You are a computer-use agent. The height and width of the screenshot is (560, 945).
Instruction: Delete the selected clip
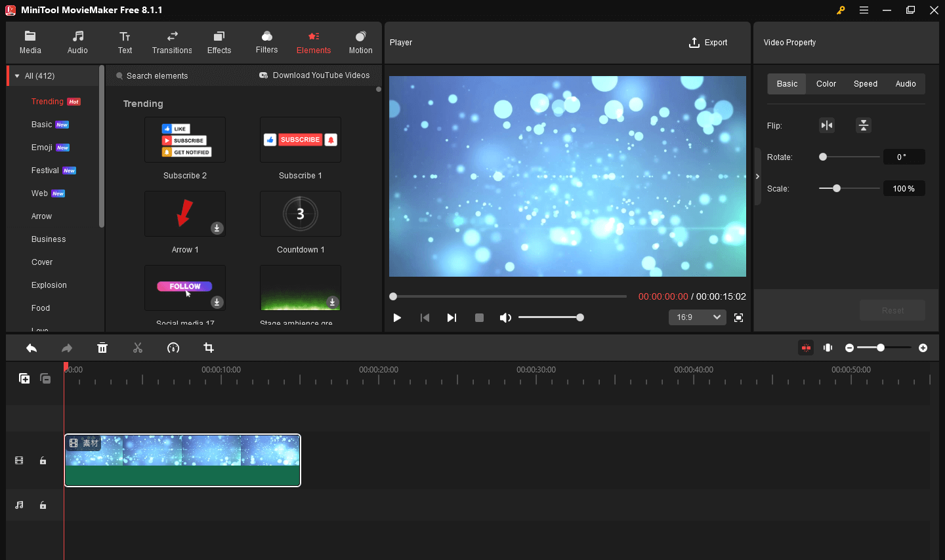[102, 348]
